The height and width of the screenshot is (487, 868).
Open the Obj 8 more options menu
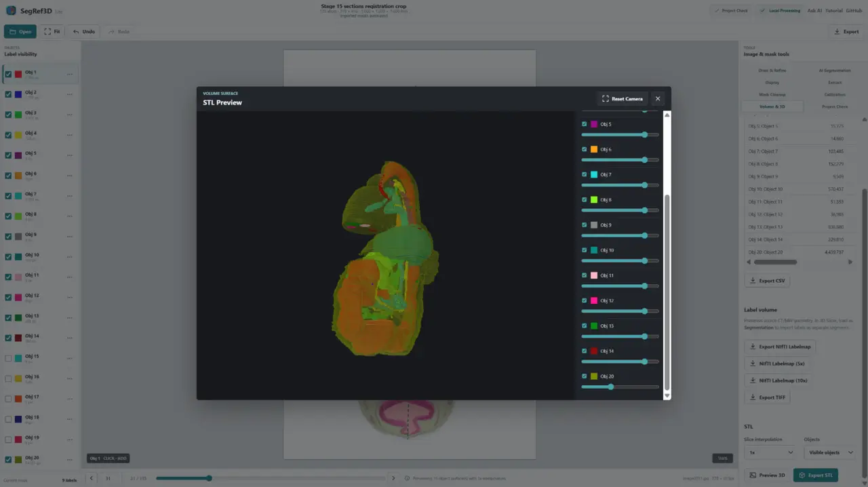70,217
